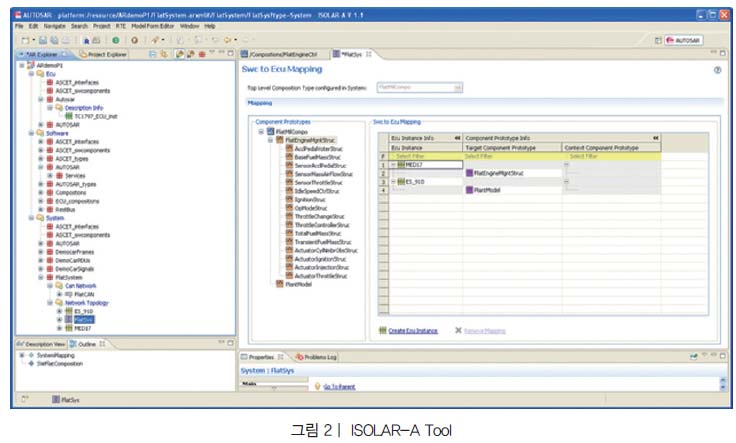The image size is (736, 443).
Task: Select the FlatSys icon in Network Topology
Action: click(69, 320)
